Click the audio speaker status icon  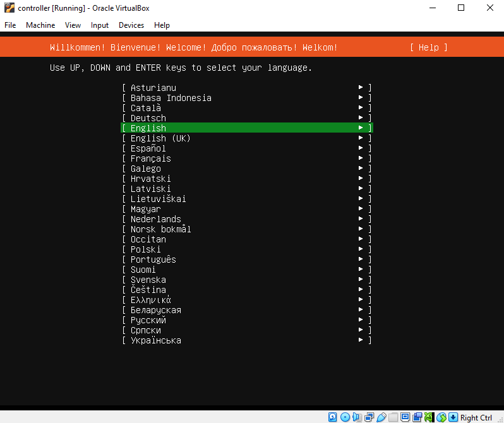[357, 417]
